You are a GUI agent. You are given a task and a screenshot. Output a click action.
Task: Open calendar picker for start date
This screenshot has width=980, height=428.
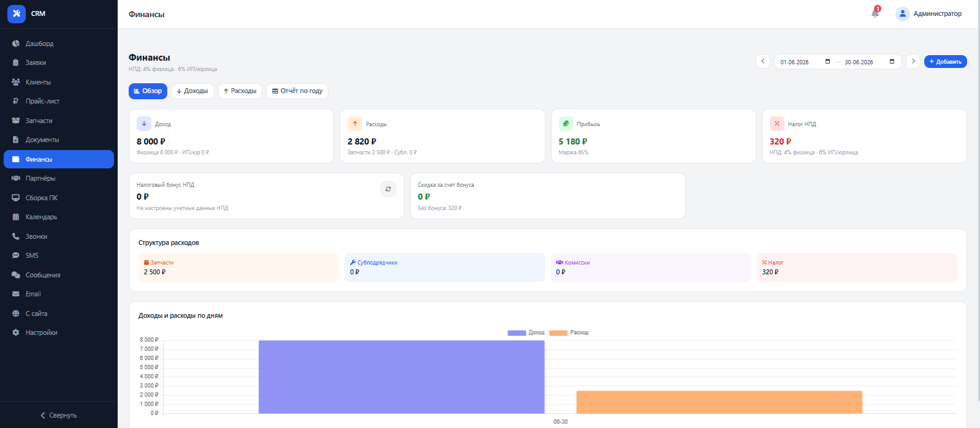point(827,62)
